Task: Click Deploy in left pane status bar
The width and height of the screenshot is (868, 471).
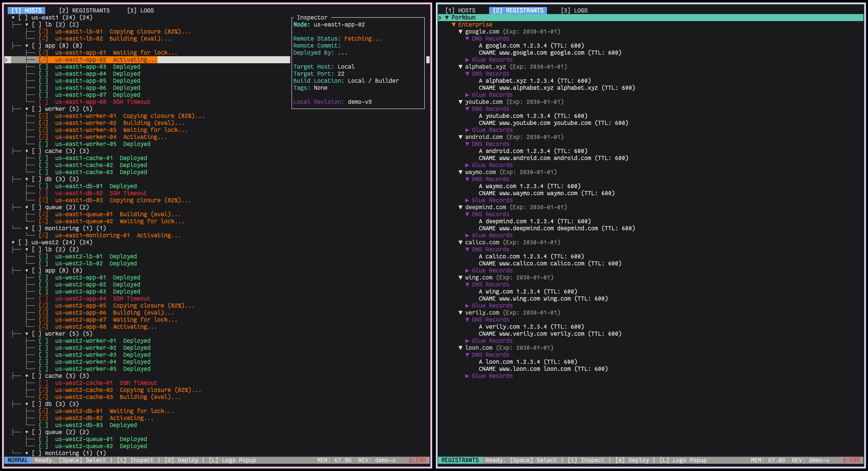Action: pos(181,460)
